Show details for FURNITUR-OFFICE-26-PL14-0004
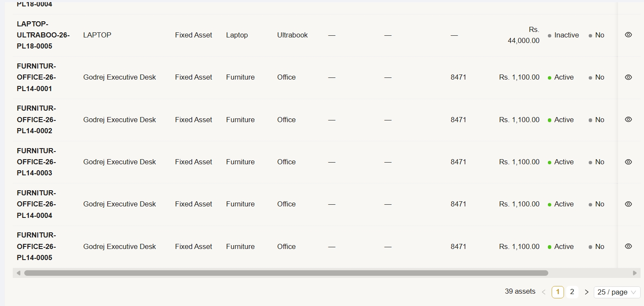644x306 pixels. click(x=628, y=204)
